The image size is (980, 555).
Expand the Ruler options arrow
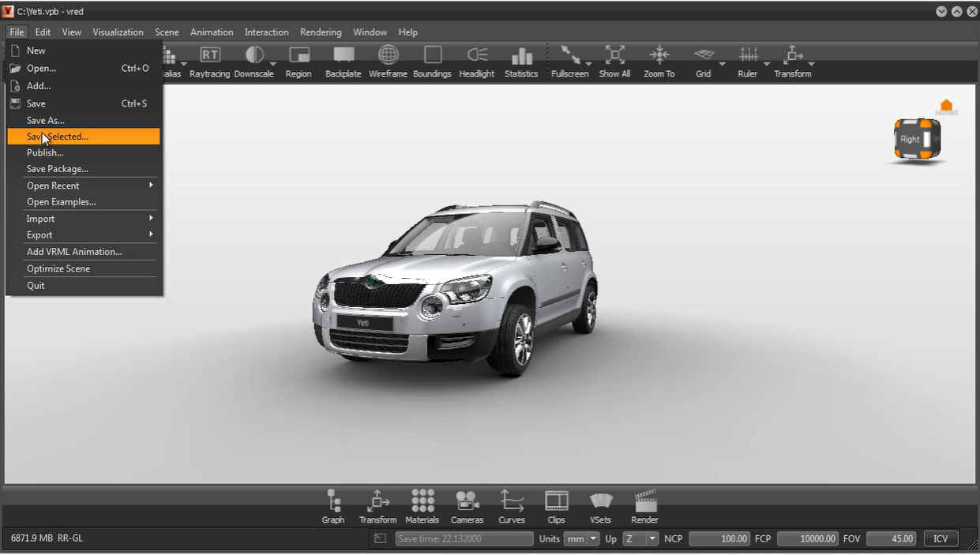pos(766,63)
